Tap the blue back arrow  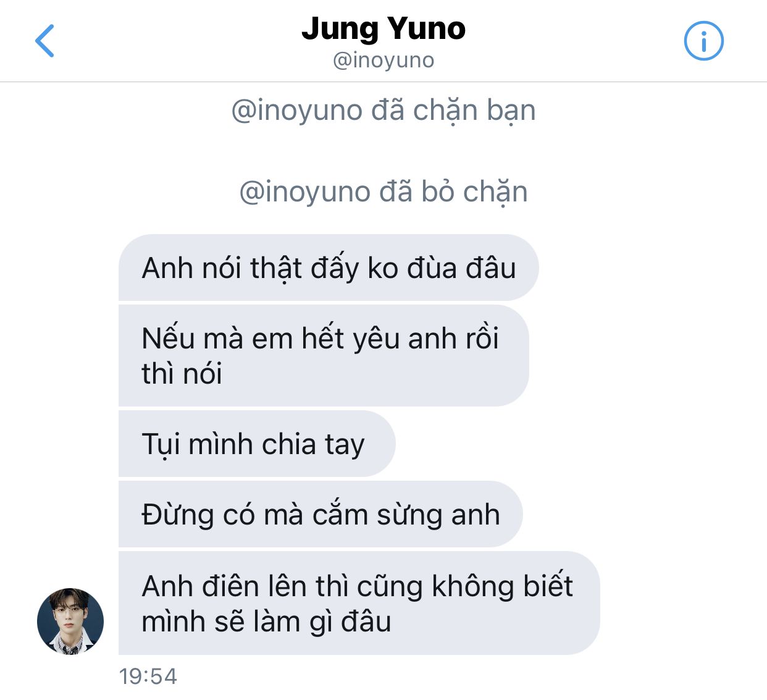tap(44, 41)
